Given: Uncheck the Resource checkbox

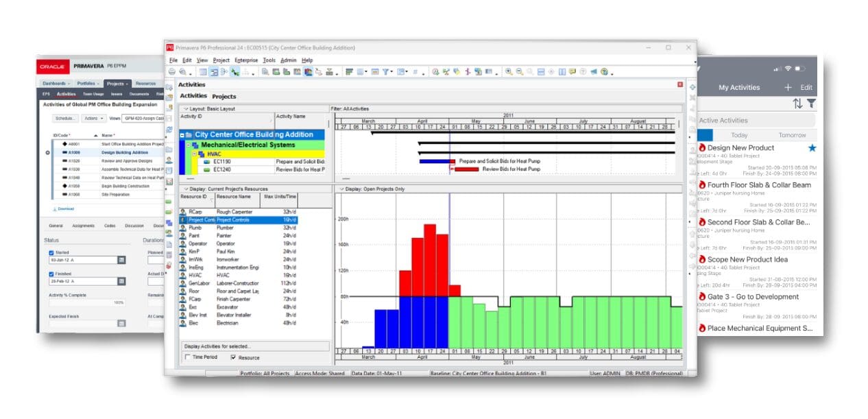Looking at the screenshot, I should [x=234, y=357].
